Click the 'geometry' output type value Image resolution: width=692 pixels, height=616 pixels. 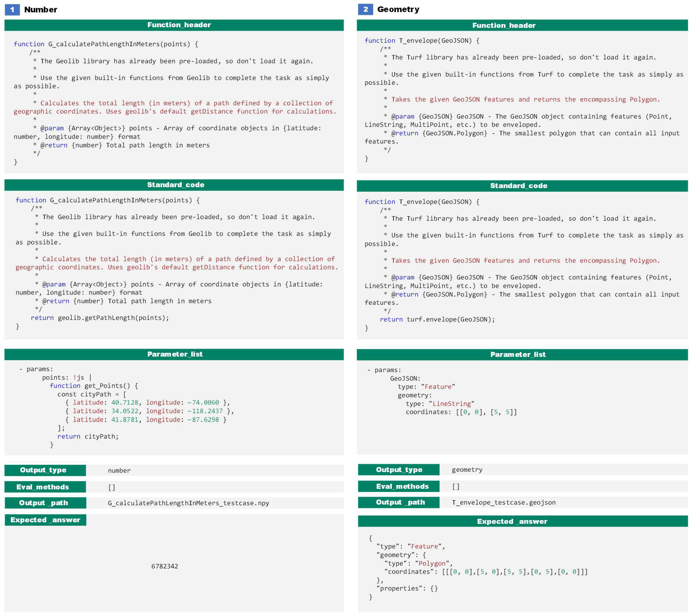click(467, 469)
